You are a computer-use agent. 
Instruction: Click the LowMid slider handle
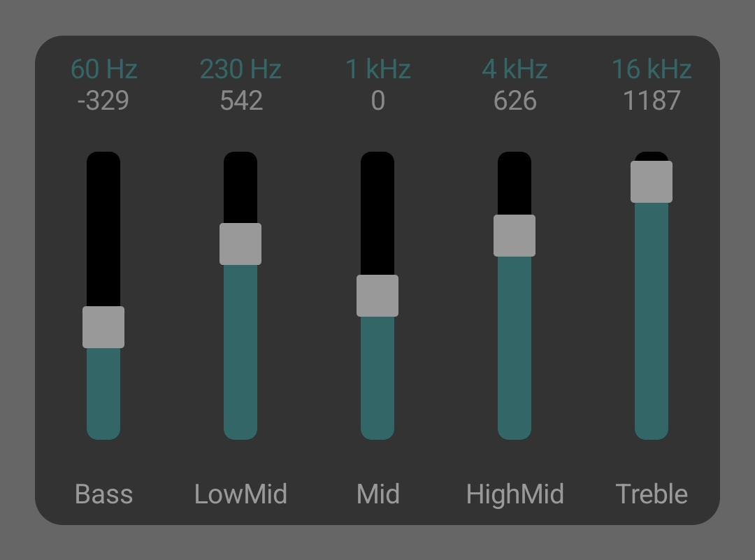[240, 243]
